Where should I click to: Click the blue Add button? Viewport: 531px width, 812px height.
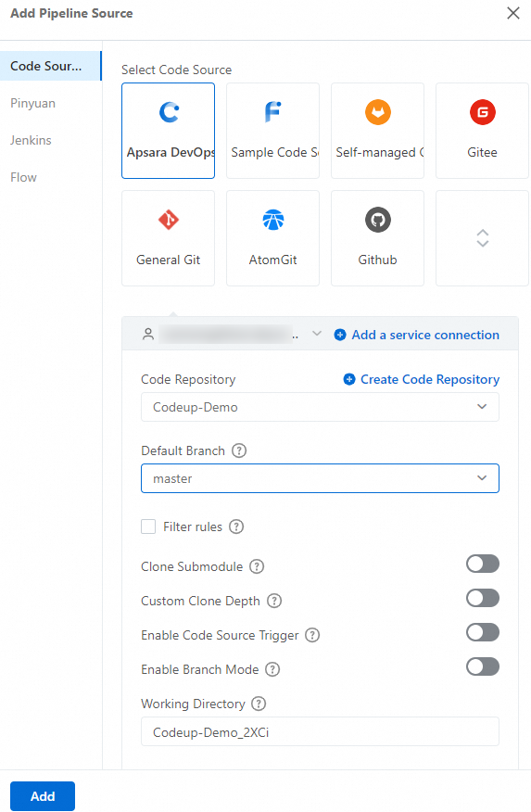(x=43, y=796)
